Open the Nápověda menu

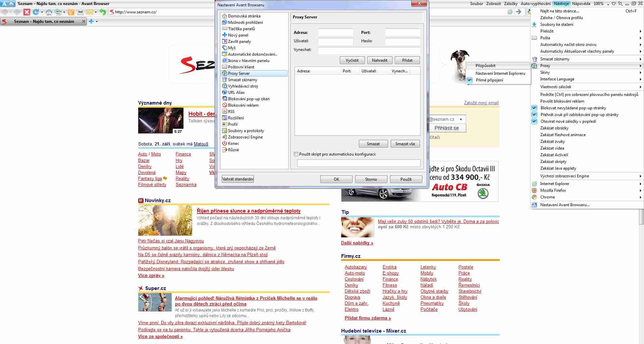click(x=581, y=4)
